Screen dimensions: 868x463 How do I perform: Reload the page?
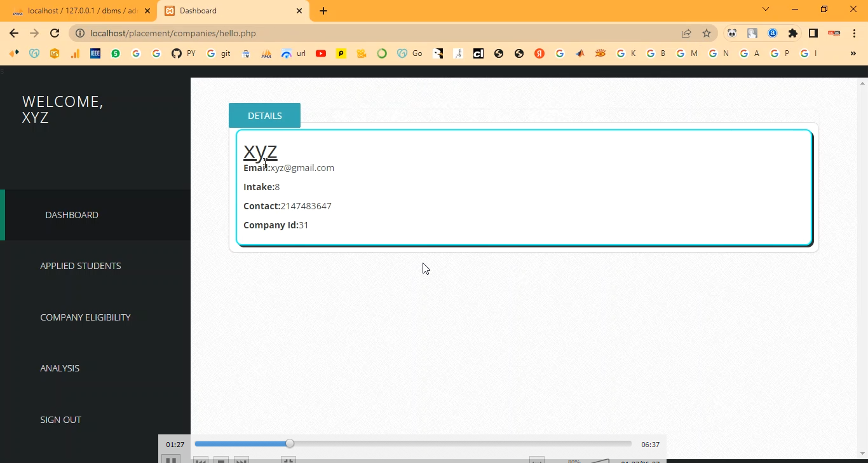[55, 33]
